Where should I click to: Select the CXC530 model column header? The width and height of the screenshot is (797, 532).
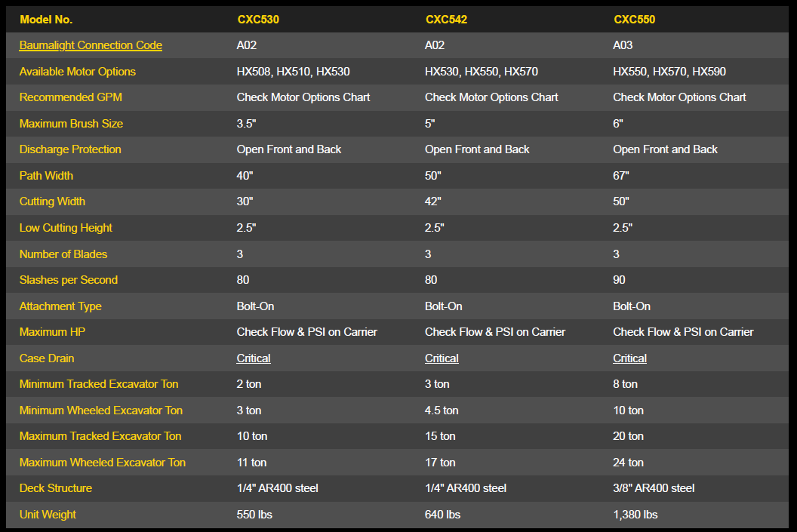258,20
